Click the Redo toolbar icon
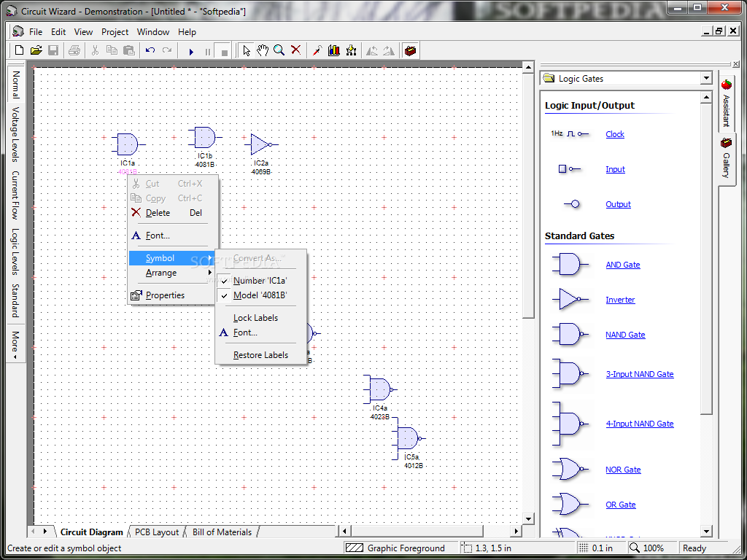Screen dimensions: 747x560 167,50
